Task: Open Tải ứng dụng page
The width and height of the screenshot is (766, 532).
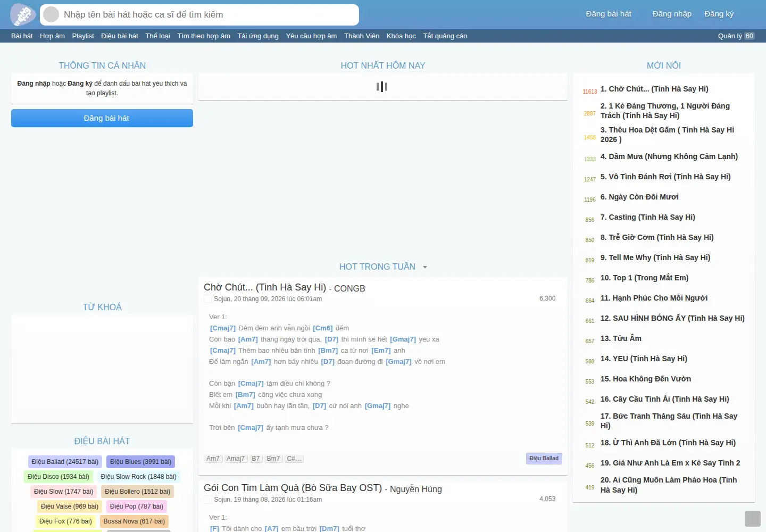Action: coord(258,36)
